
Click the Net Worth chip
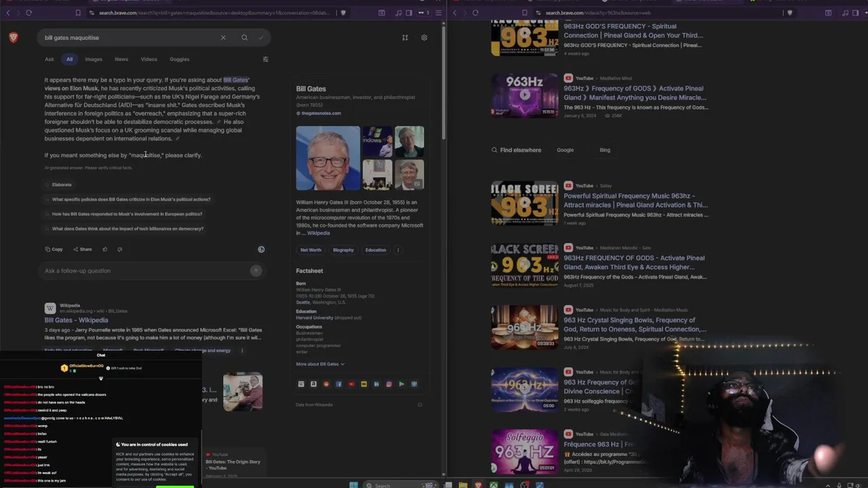(311, 250)
